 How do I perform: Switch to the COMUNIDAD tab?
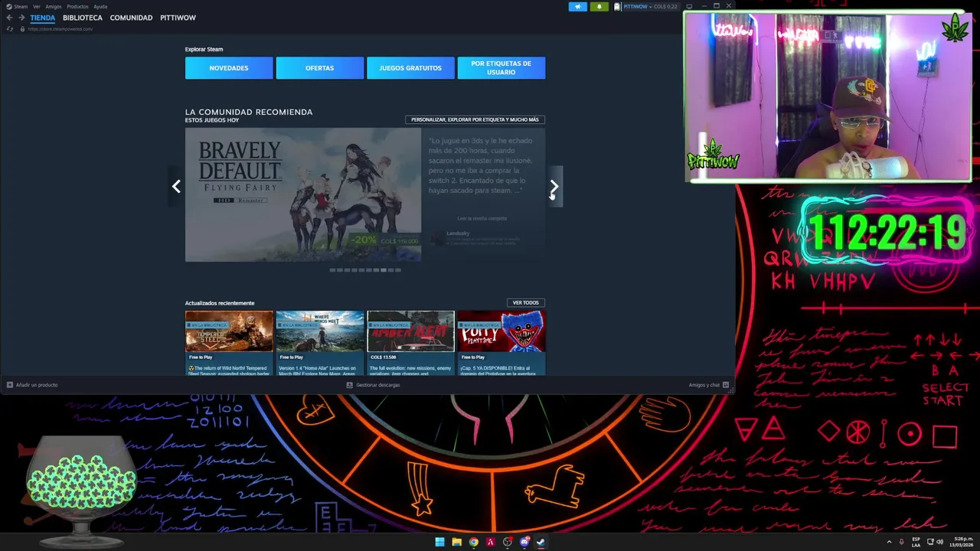pyautogui.click(x=131, y=18)
